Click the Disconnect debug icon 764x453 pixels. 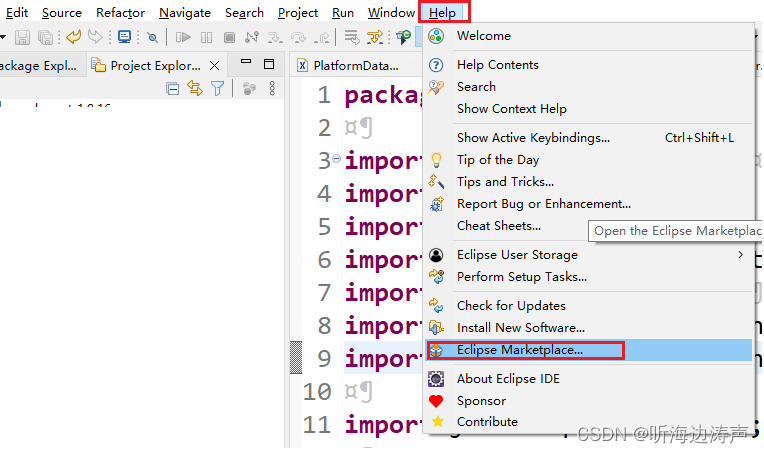click(x=252, y=37)
